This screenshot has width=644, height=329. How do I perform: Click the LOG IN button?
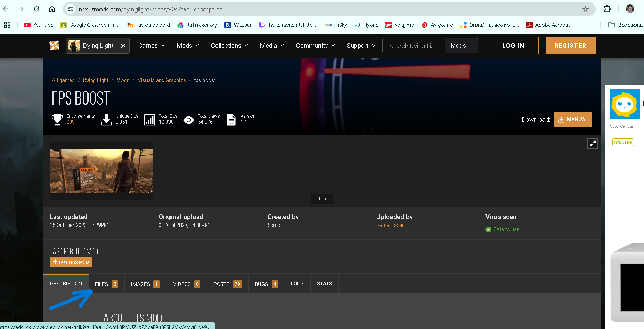click(513, 46)
